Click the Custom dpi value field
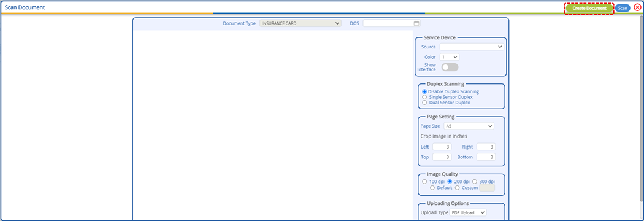The height and width of the screenshot is (221, 644). [x=487, y=188]
